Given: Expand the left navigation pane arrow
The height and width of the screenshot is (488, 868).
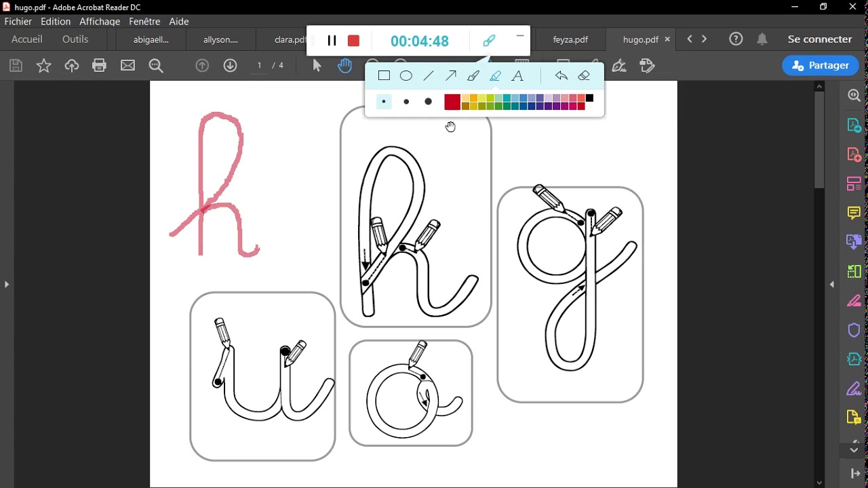Looking at the screenshot, I should (7, 285).
